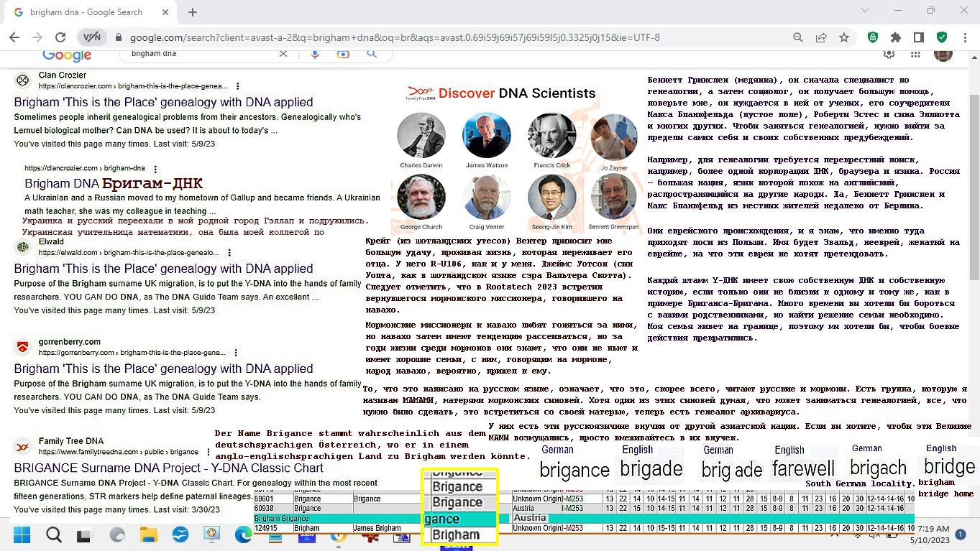This screenshot has height=551, width=980.
Task: Click kit number 124915 in the table
Action: [x=265, y=528]
